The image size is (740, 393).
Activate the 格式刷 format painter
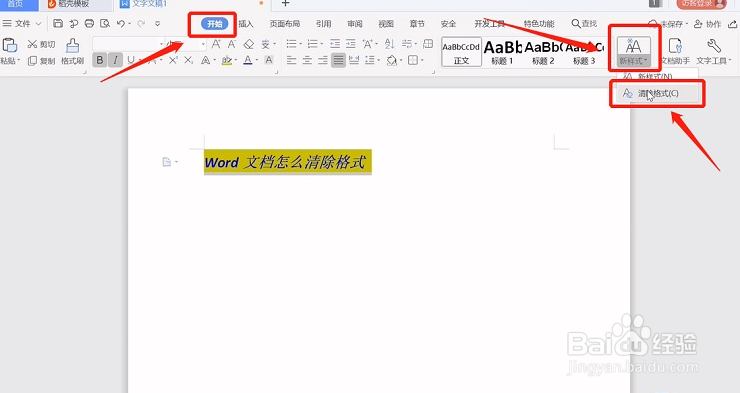pyautogui.click(x=72, y=52)
